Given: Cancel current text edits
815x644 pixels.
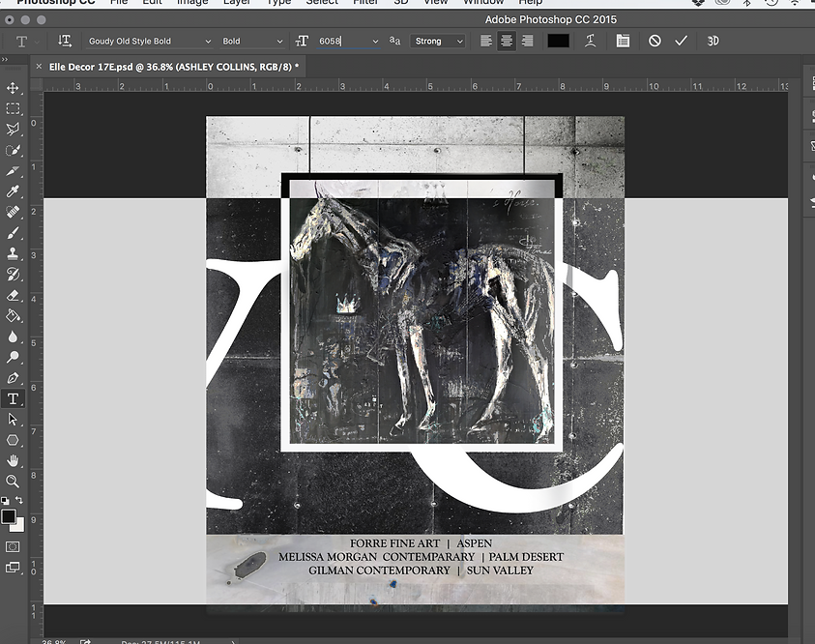Looking at the screenshot, I should click(655, 41).
